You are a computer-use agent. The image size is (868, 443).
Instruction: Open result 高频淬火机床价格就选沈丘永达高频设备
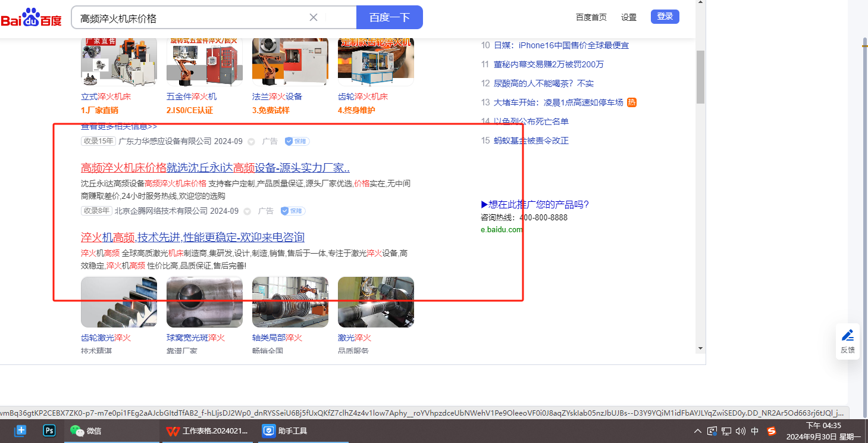pos(215,168)
